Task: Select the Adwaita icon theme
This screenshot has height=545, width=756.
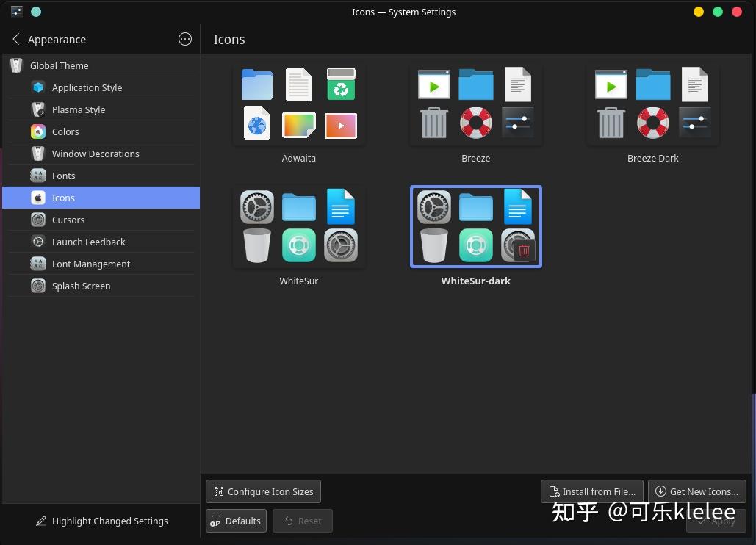Action: point(298,104)
